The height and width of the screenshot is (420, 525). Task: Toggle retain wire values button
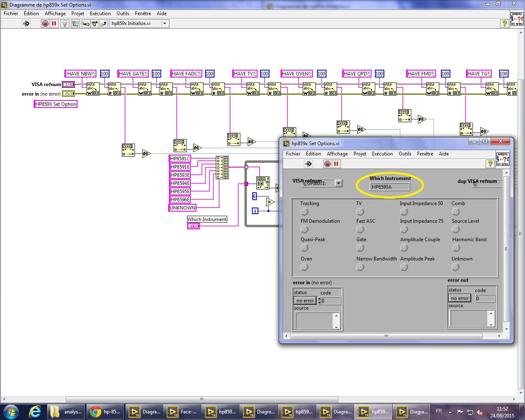click(x=75, y=23)
